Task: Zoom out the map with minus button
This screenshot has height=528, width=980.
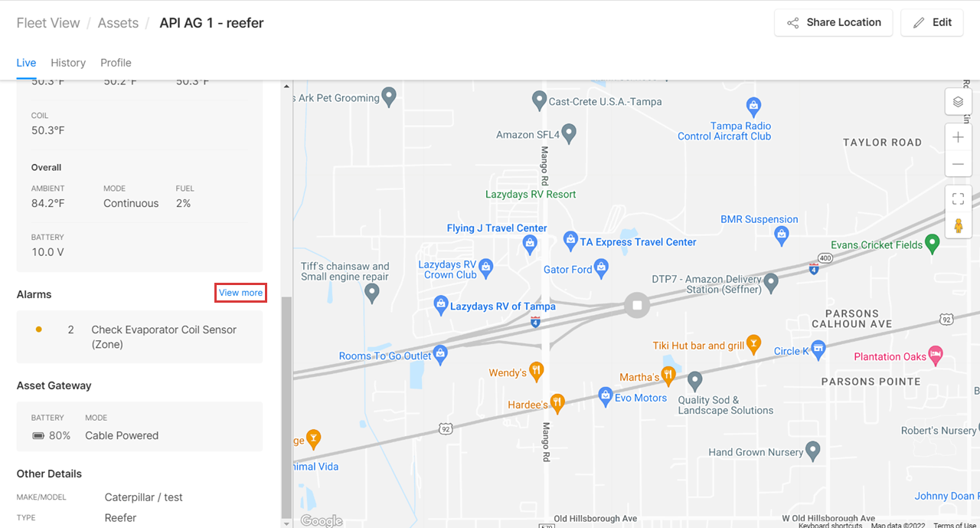Action: click(958, 164)
